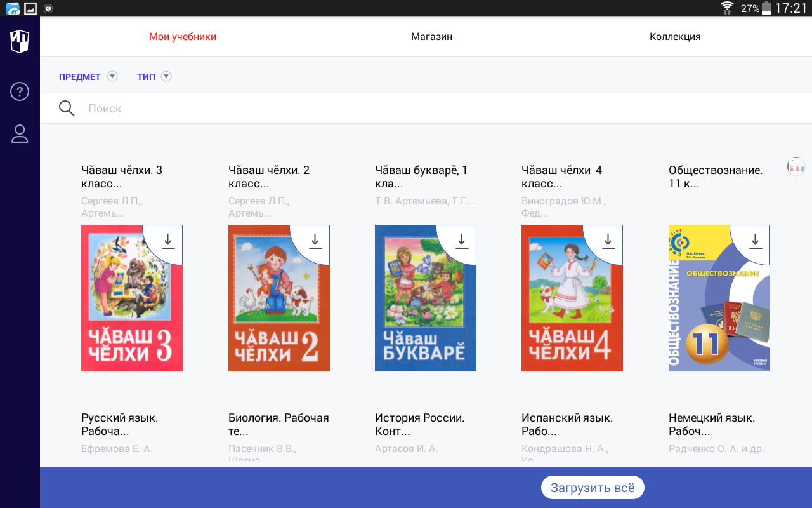Viewport: 812px width, 508px height.
Task: Open the user profile icon
Action: pos(20,134)
